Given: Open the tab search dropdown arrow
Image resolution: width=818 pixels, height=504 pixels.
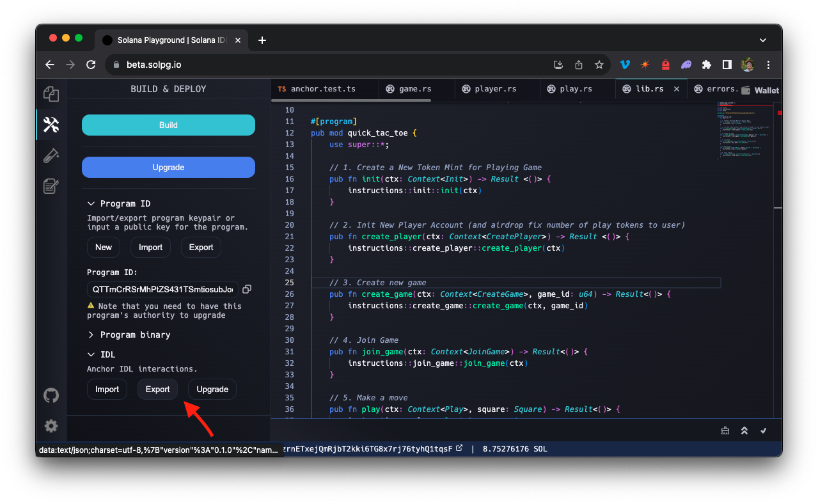Looking at the screenshot, I should pyautogui.click(x=763, y=40).
